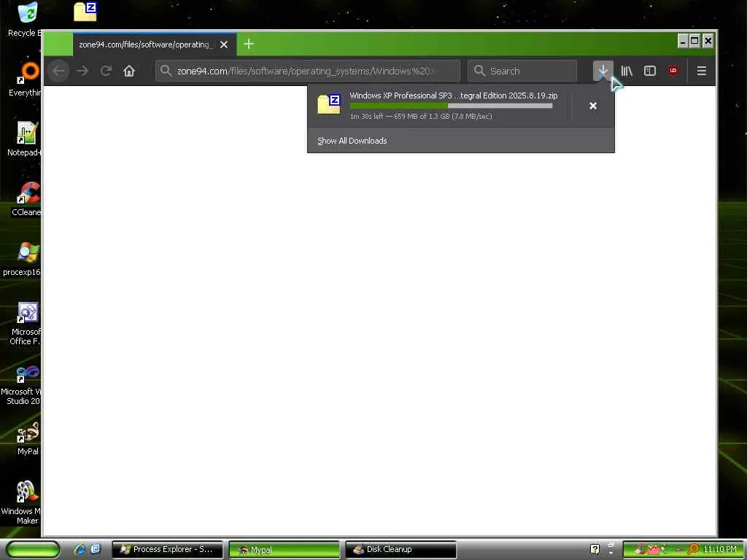747x560 pixels.
Task: Close the zone94.com tab
Action: [224, 44]
